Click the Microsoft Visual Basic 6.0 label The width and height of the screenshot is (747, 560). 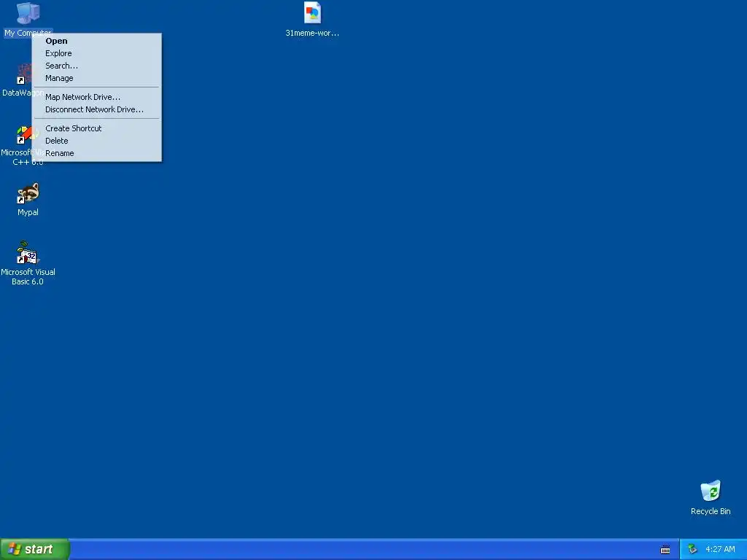[x=28, y=276]
